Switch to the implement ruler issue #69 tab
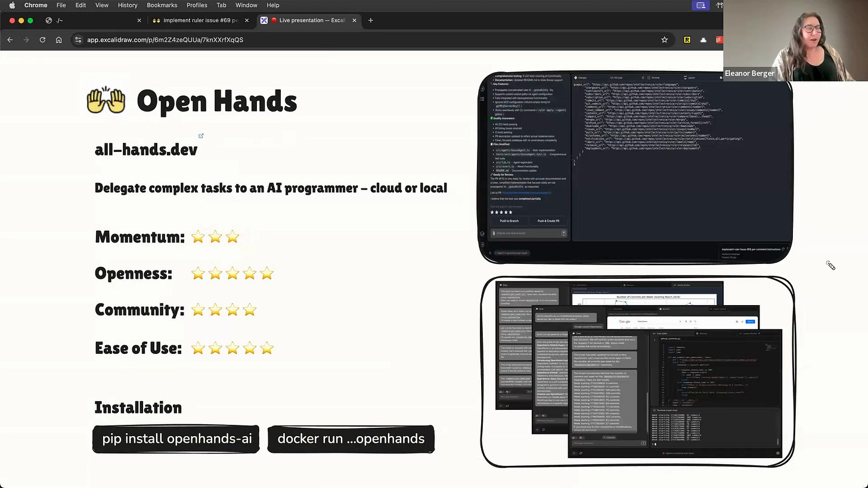Image resolution: width=868 pixels, height=488 pixels. coord(197,20)
